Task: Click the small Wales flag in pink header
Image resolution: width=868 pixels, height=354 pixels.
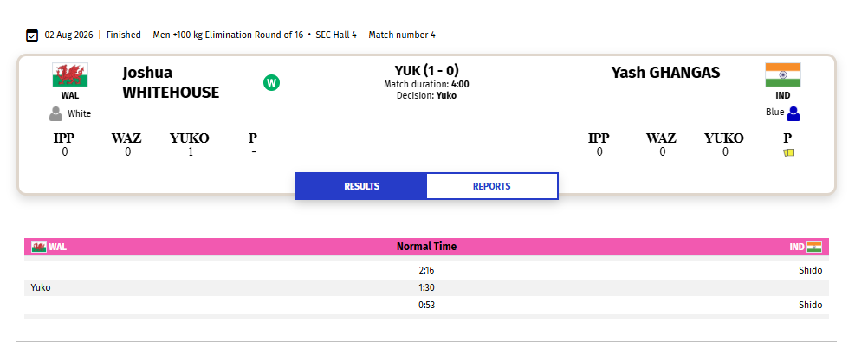Action: pyautogui.click(x=39, y=247)
